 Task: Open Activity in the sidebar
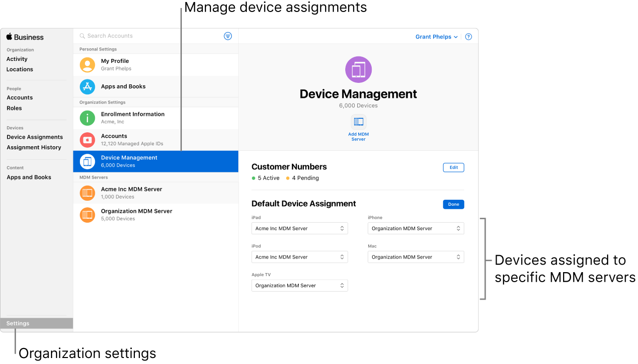17,59
